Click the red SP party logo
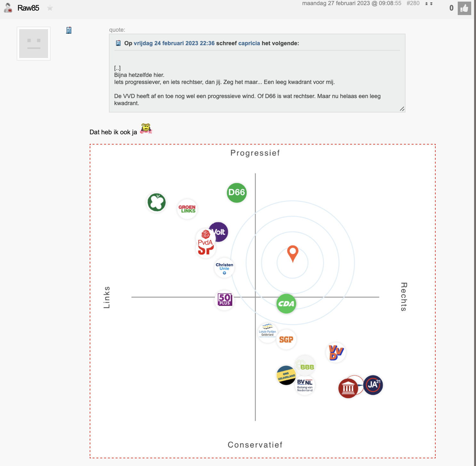The image size is (476, 466). click(x=206, y=251)
